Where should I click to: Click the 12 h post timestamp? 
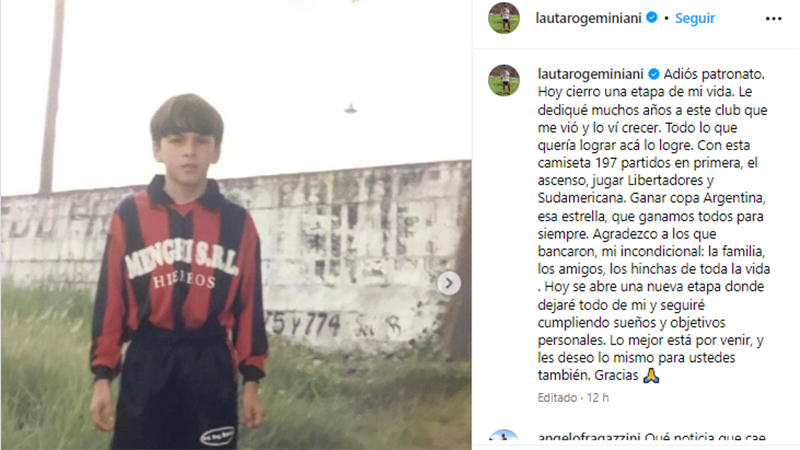pos(598,398)
